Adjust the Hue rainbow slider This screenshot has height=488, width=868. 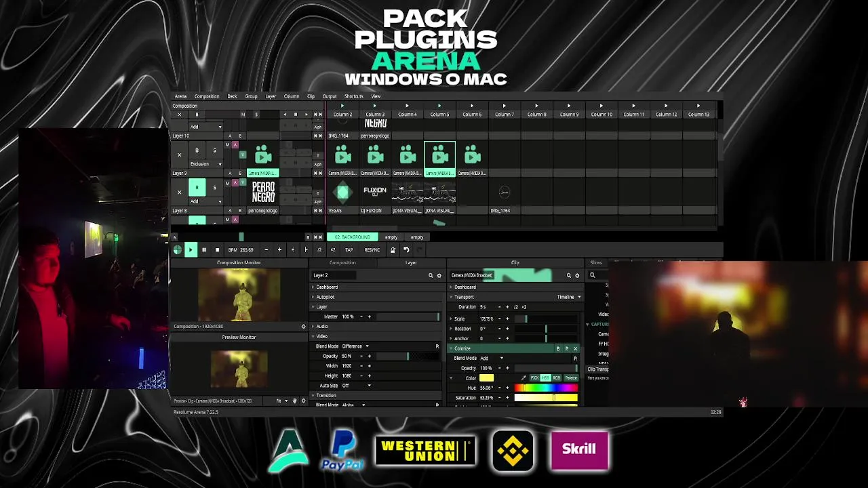(546, 388)
